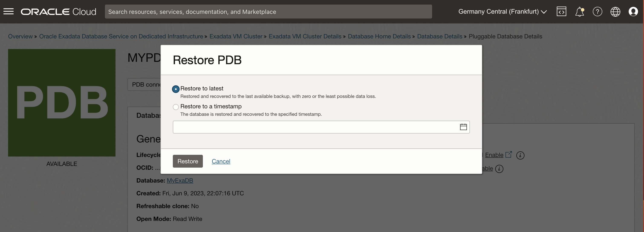Viewport: 644px width, 232px height.
Task: Navigate to Exadata VM Cluster Details breadcrumb
Action: pyautogui.click(x=305, y=36)
